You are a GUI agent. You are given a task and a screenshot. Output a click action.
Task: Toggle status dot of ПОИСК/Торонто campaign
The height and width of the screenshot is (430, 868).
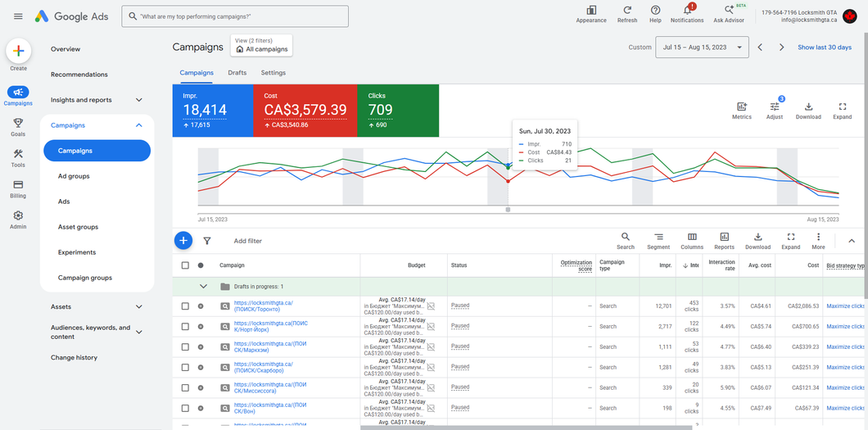201,306
